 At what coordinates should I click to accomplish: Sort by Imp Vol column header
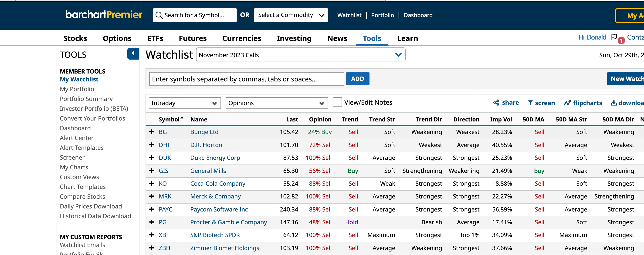[501, 119]
